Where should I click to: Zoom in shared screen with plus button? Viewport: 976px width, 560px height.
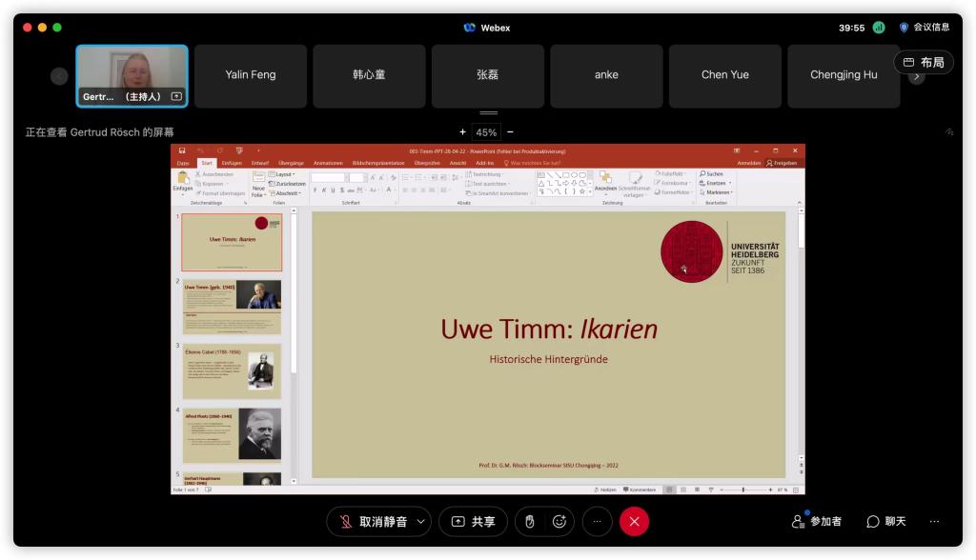[x=463, y=132]
